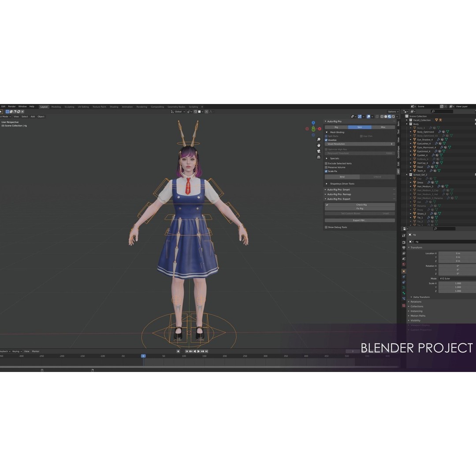Image resolution: width=476 pixels, height=476 pixels.
Task: Toggle X-ray display icon
Action: [377, 116]
